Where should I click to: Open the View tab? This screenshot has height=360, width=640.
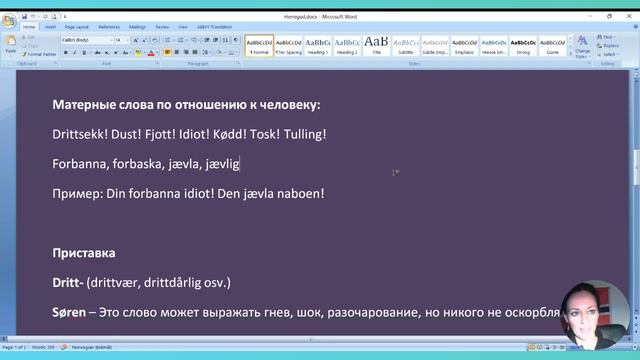click(182, 27)
